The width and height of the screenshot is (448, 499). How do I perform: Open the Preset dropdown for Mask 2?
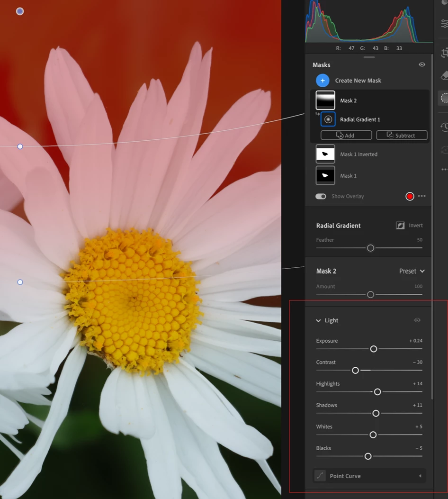pos(412,271)
